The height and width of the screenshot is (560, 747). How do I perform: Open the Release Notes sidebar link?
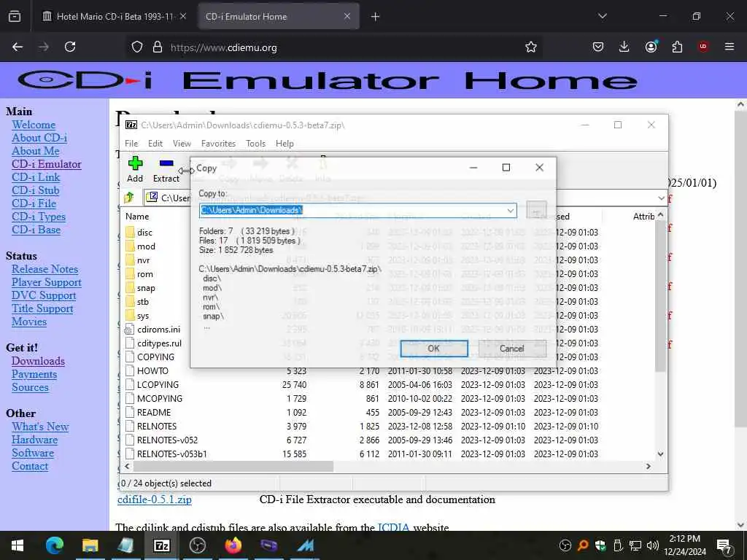pos(44,269)
